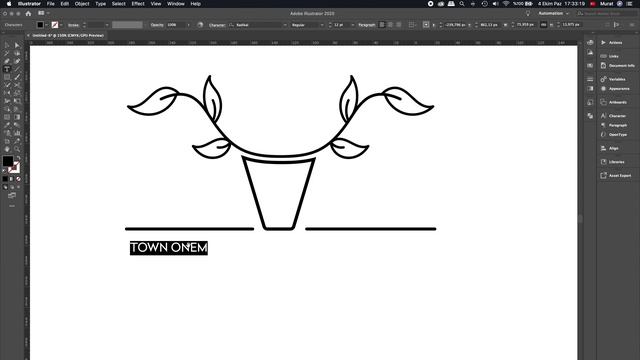This screenshot has width=640, height=360.
Task: Click the Stroke label link
Action: 73,25
